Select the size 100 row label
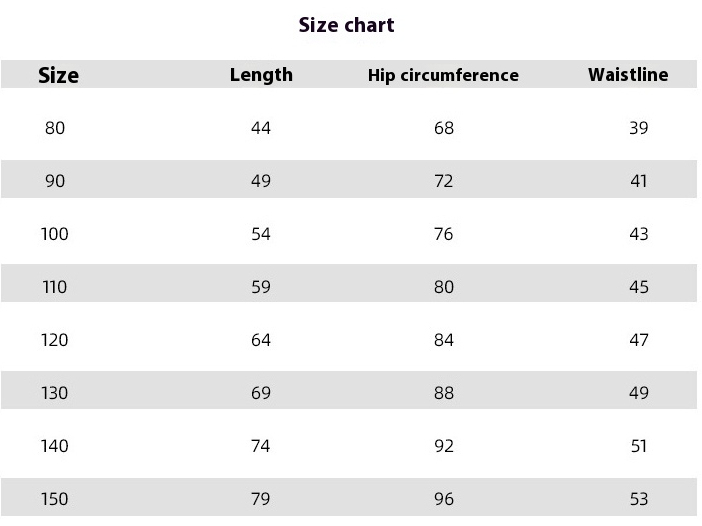This screenshot has width=702, height=526. [55, 234]
